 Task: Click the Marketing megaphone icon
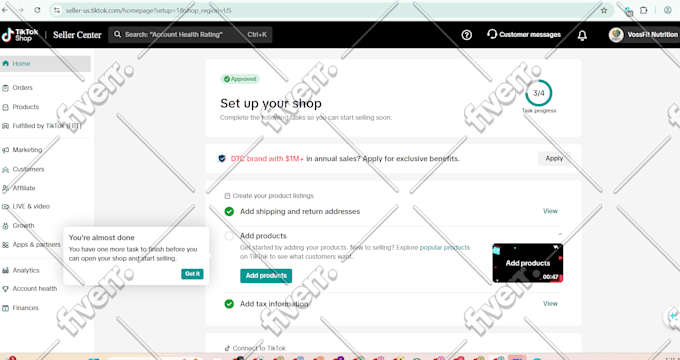pyautogui.click(x=5, y=150)
